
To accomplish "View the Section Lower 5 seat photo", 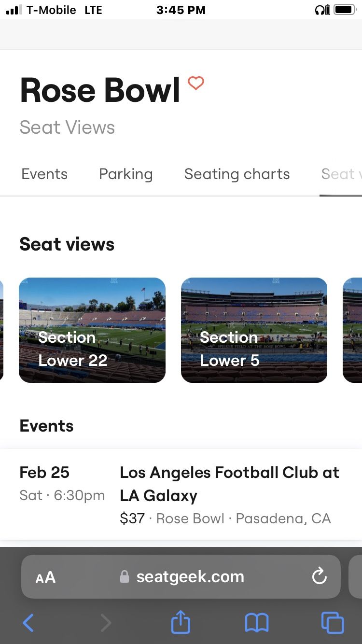I will pos(254,330).
